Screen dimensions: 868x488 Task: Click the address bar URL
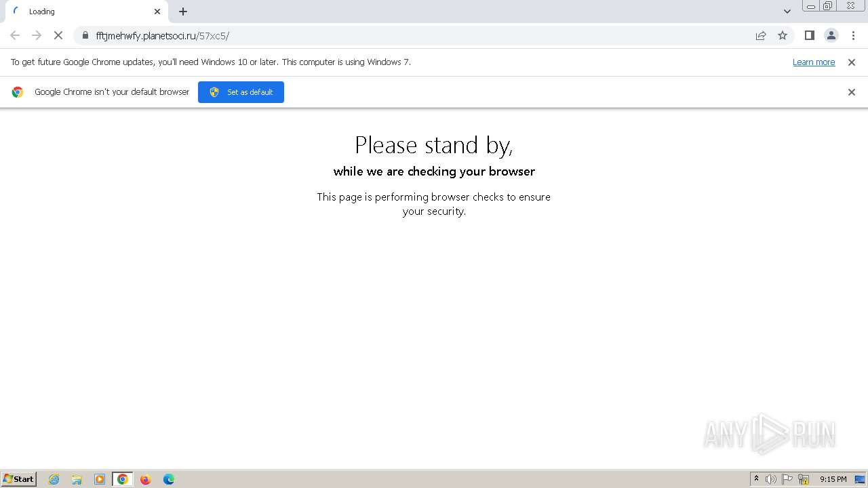163,35
